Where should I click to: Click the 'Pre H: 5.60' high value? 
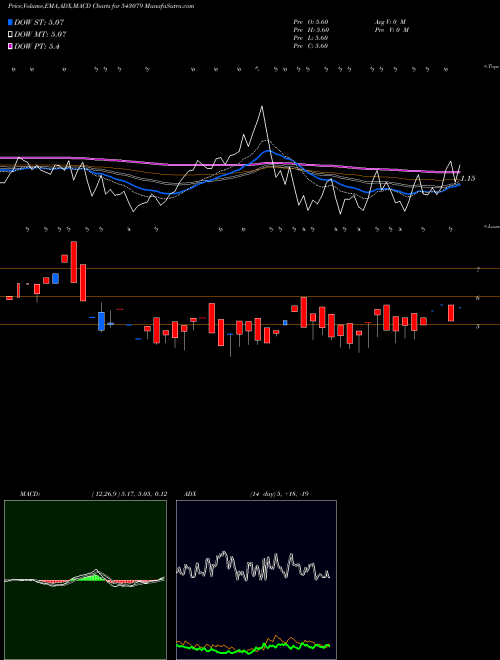[311, 30]
